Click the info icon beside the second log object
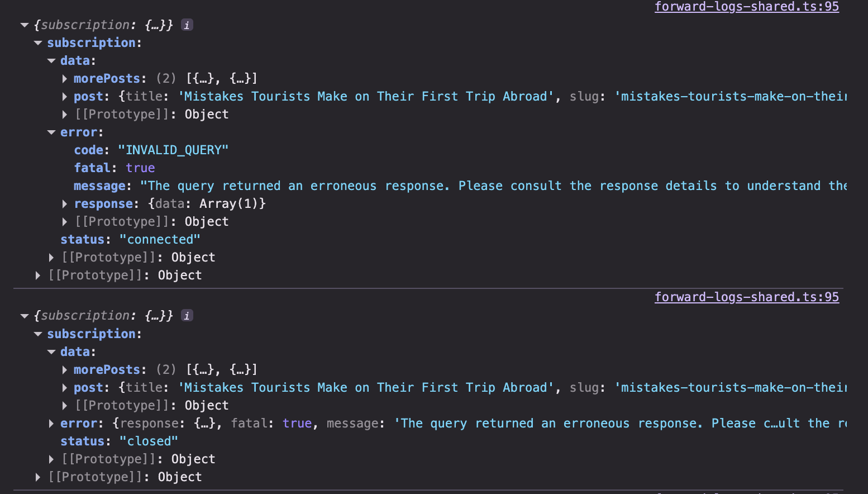This screenshot has width=868, height=494. (x=187, y=316)
